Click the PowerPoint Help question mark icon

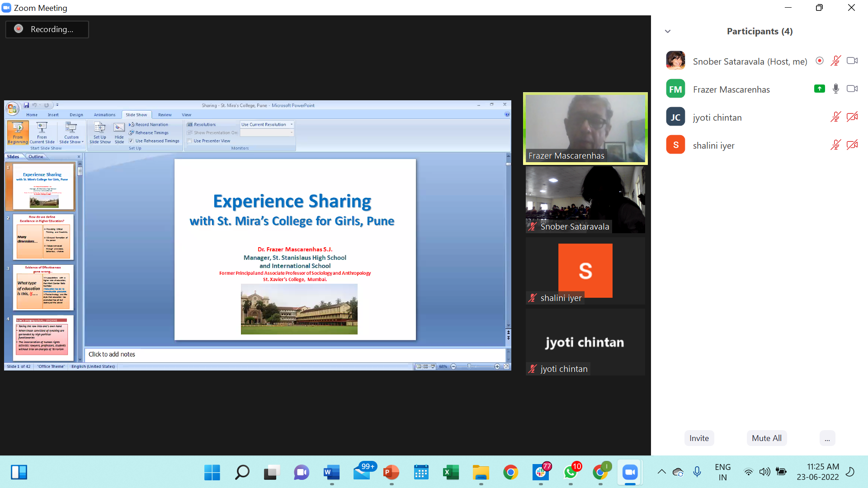[x=507, y=115]
